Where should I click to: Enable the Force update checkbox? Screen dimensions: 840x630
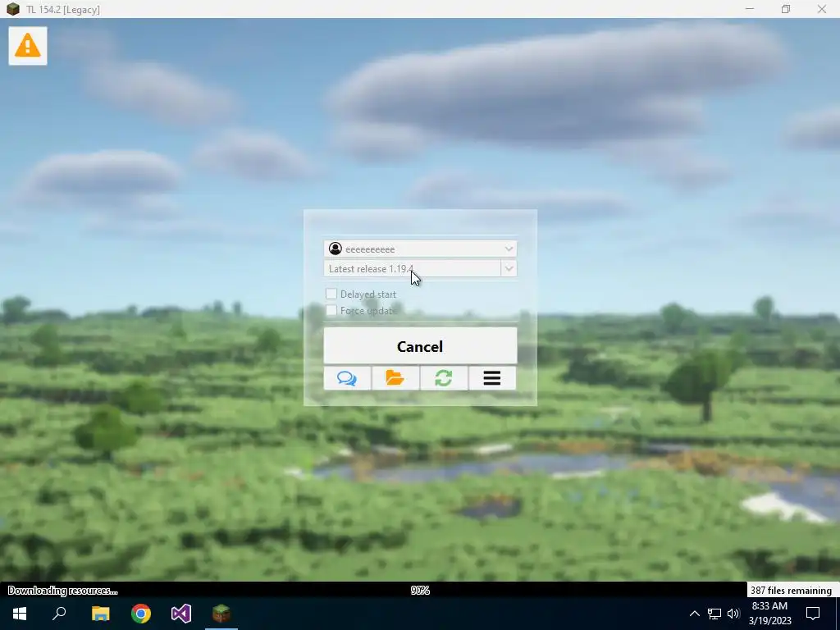(x=331, y=310)
